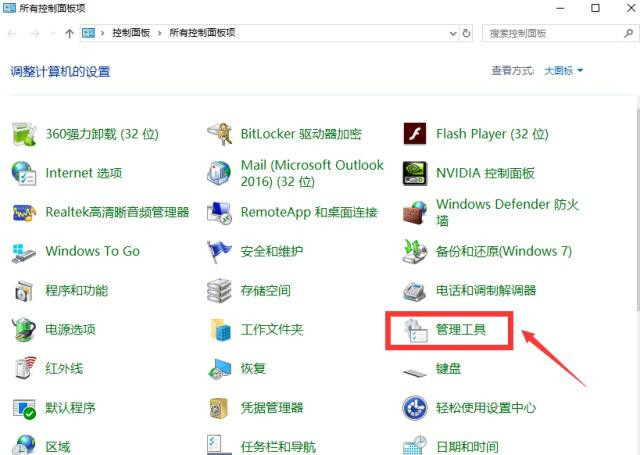The image size is (640, 455).
Task: Click the 电话和调制解调器 text link
Action: [x=486, y=291]
